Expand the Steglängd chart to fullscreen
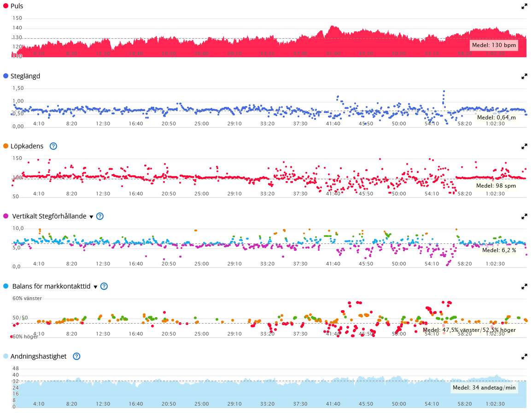Screen dimensions: 532x413 pyautogui.click(x=524, y=77)
